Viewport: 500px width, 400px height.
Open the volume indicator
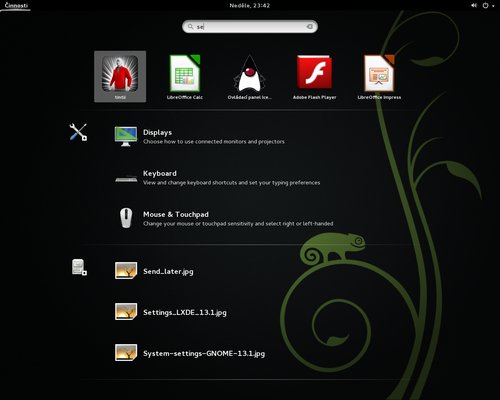pos(474,5)
